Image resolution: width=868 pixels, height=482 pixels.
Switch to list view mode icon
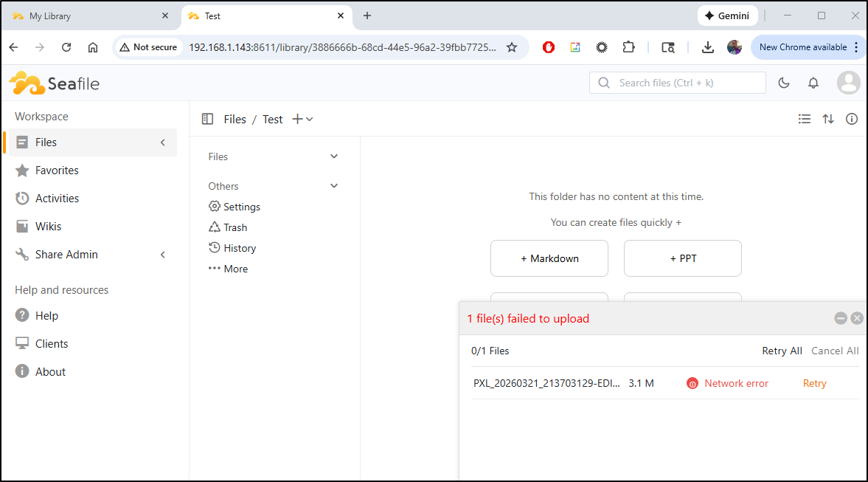(805, 119)
